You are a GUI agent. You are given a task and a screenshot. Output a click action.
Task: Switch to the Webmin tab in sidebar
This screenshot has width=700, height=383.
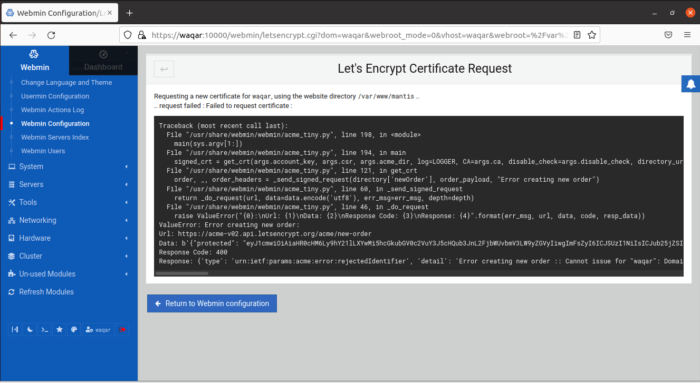coord(34,60)
